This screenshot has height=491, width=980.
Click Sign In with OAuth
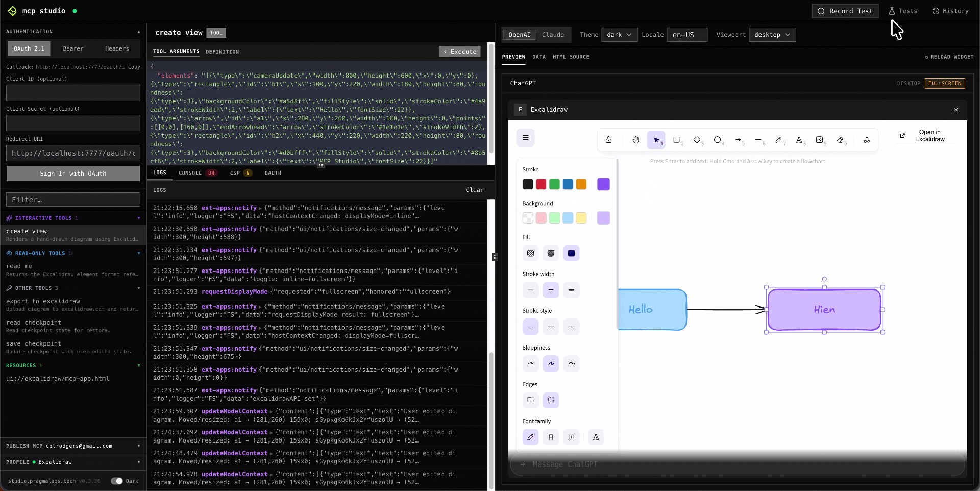pyautogui.click(x=73, y=174)
